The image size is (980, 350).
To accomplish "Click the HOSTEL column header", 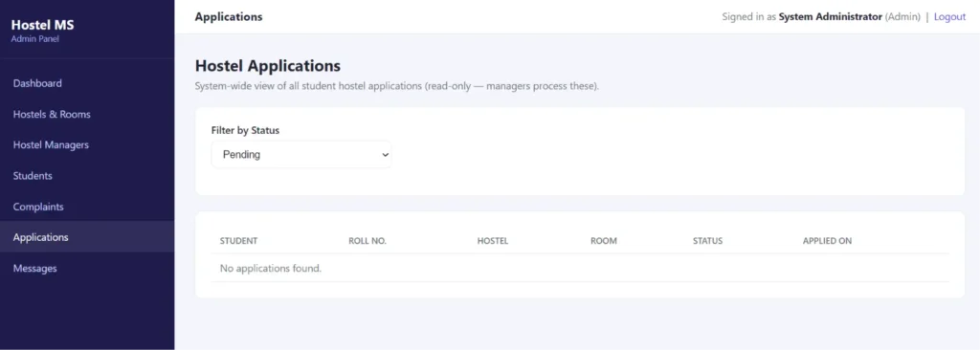I will click(x=493, y=241).
